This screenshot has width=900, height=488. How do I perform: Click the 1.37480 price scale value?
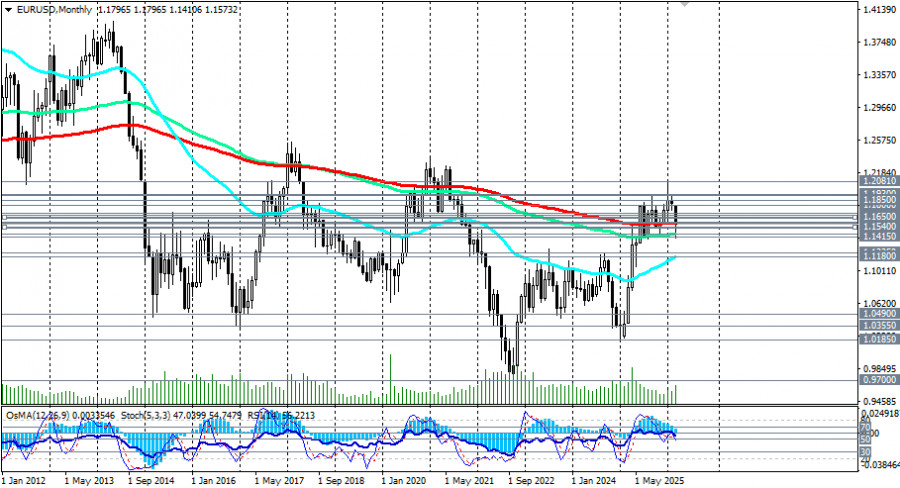[880, 42]
